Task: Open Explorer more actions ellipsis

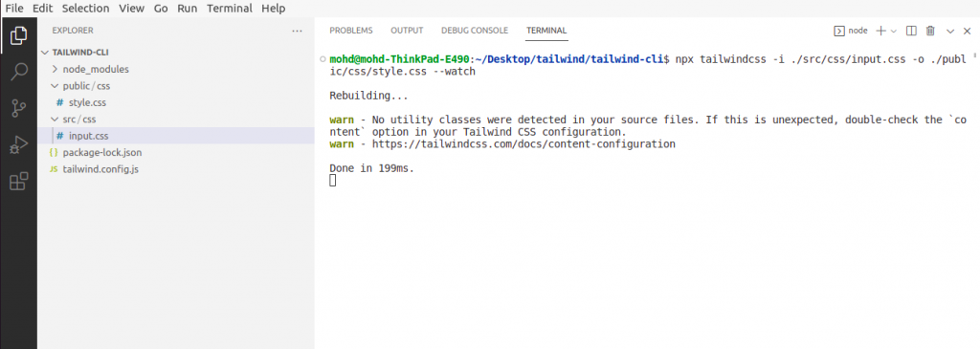Action: pyautogui.click(x=297, y=31)
